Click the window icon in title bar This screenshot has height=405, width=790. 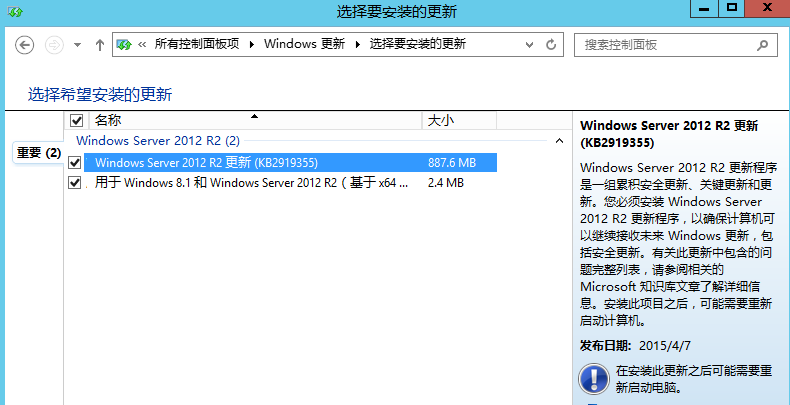[12, 11]
